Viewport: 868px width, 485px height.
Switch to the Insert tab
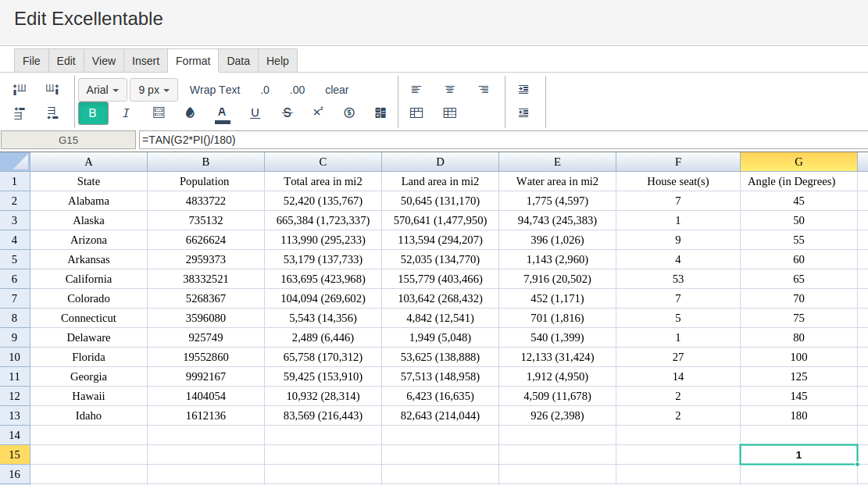tap(145, 61)
